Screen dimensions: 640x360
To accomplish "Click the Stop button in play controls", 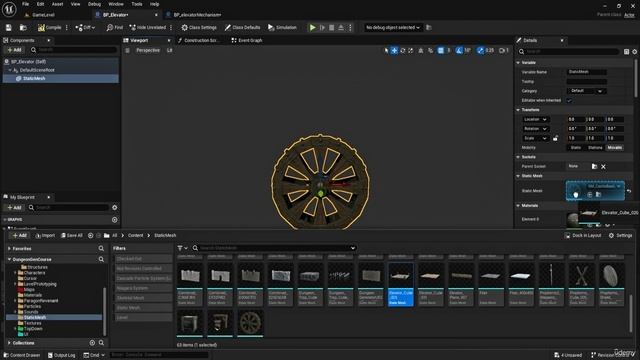I will 331,27.
